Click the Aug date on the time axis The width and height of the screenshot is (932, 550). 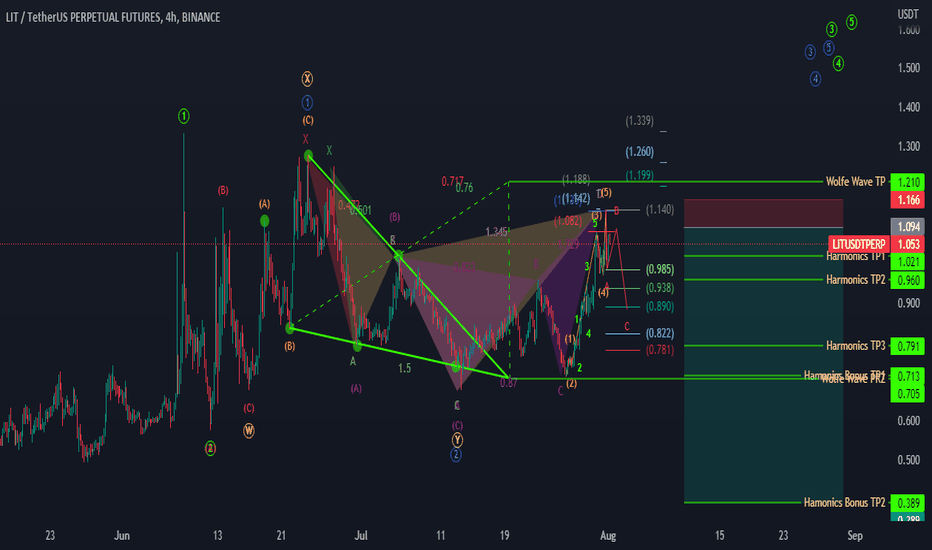coord(608,536)
